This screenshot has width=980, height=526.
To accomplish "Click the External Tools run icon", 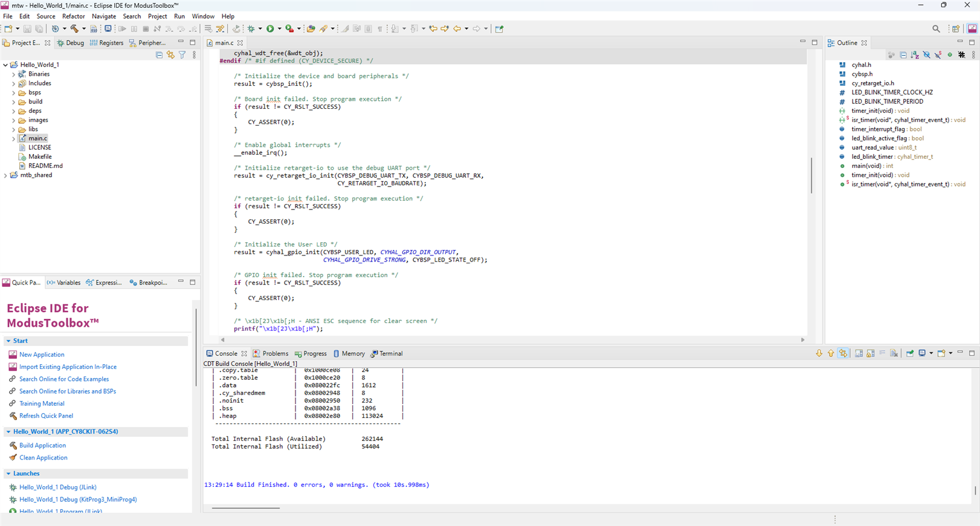I will 289,28.
